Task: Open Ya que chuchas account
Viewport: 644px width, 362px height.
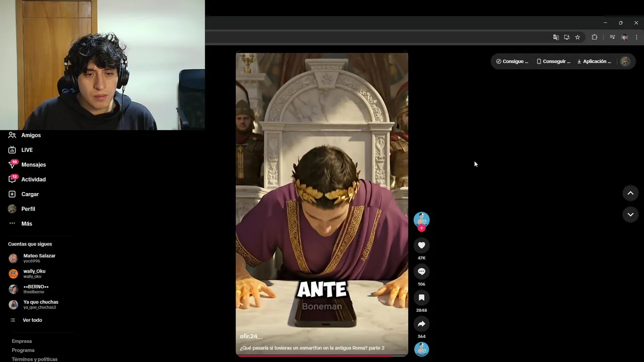Action: (41, 304)
